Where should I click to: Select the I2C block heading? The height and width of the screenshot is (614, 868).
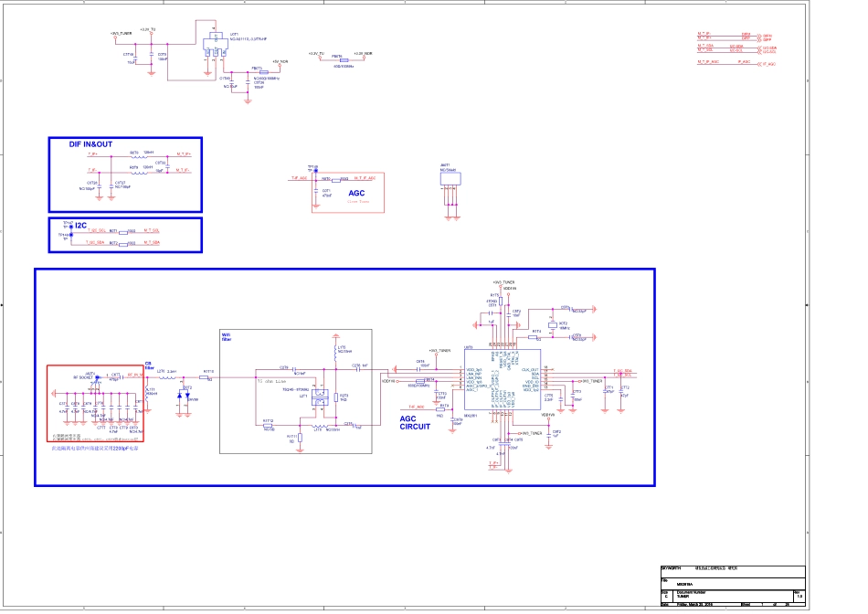(x=81, y=225)
